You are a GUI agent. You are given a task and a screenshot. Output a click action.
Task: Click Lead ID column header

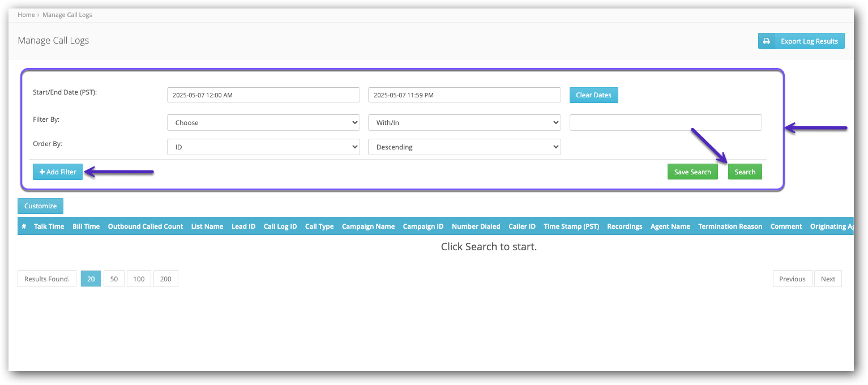click(x=243, y=226)
